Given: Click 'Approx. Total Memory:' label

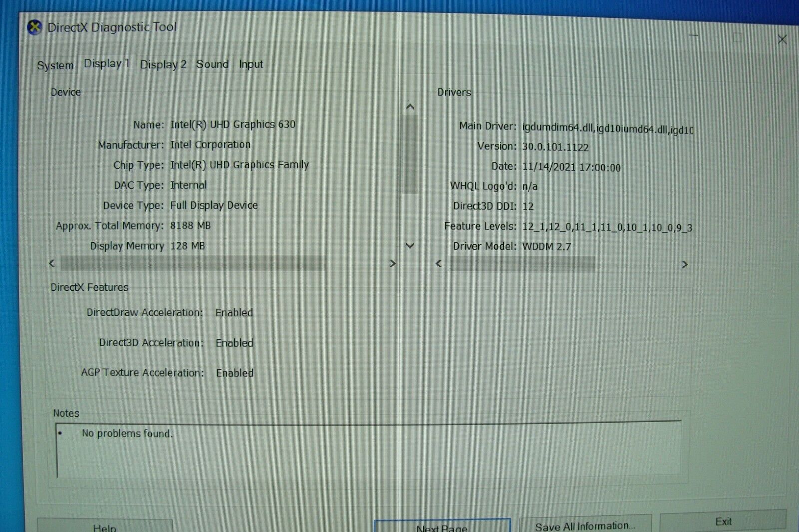Looking at the screenshot, I should [x=109, y=226].
